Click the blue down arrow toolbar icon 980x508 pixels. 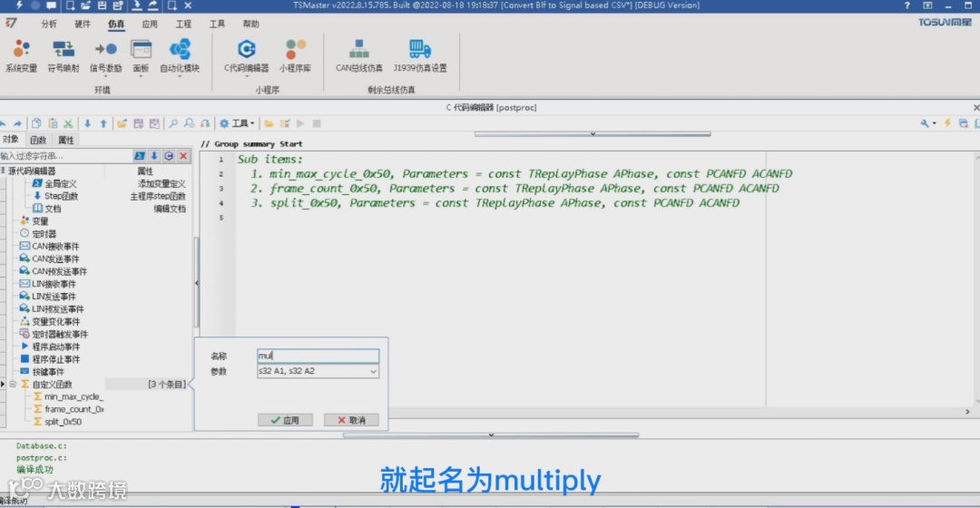coord(87,123)
